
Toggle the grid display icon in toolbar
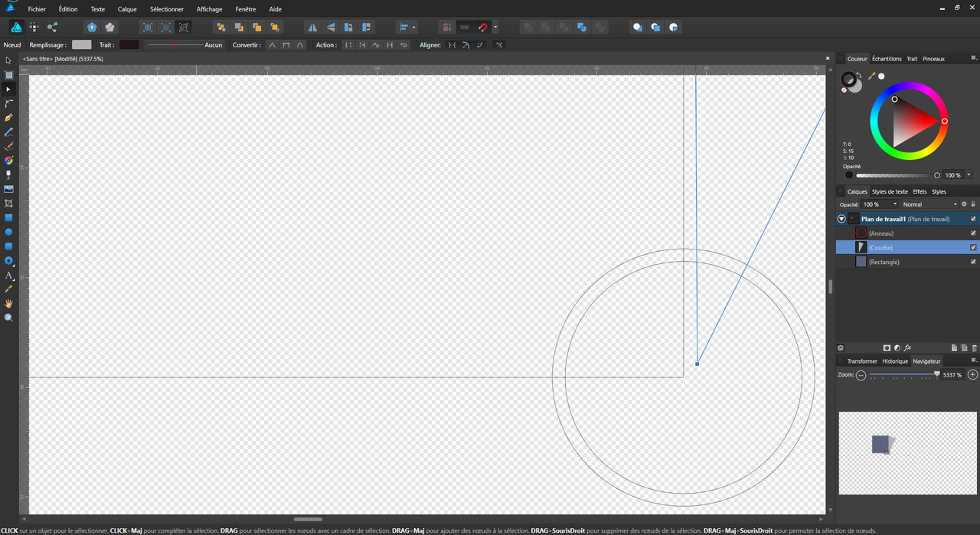click(x=447, y=27)
